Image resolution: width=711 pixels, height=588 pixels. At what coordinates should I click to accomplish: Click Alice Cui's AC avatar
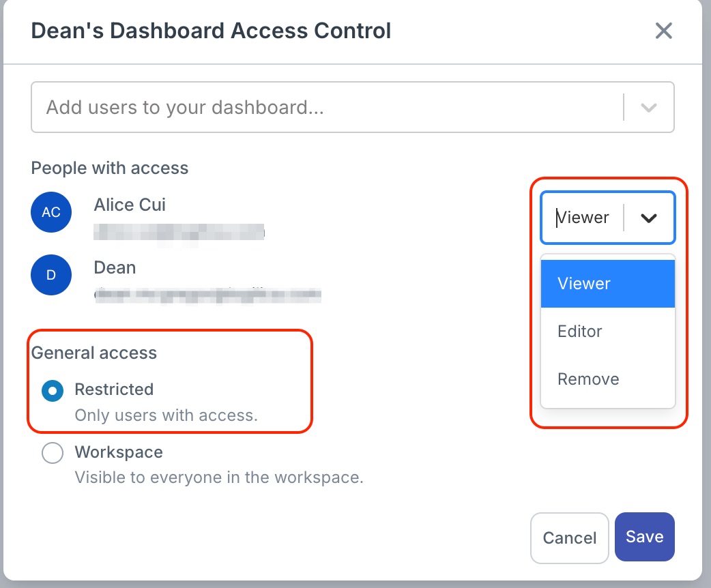coord(51,211)
